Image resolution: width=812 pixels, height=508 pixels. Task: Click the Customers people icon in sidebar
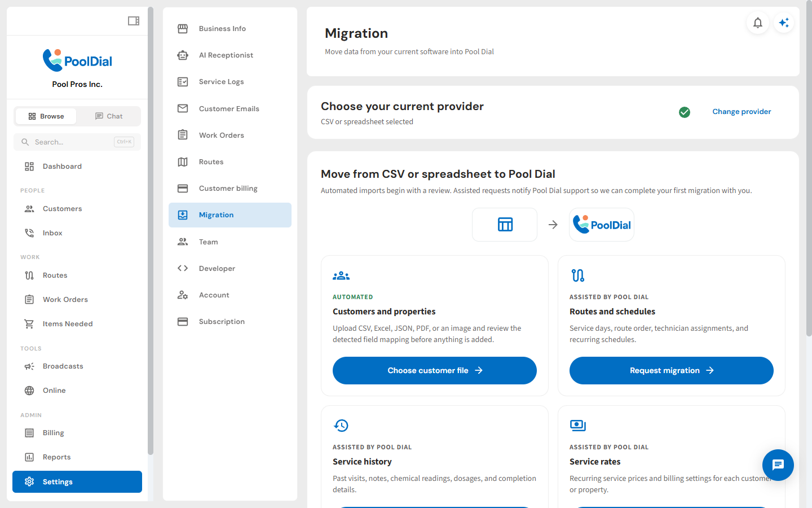(29, 209)
